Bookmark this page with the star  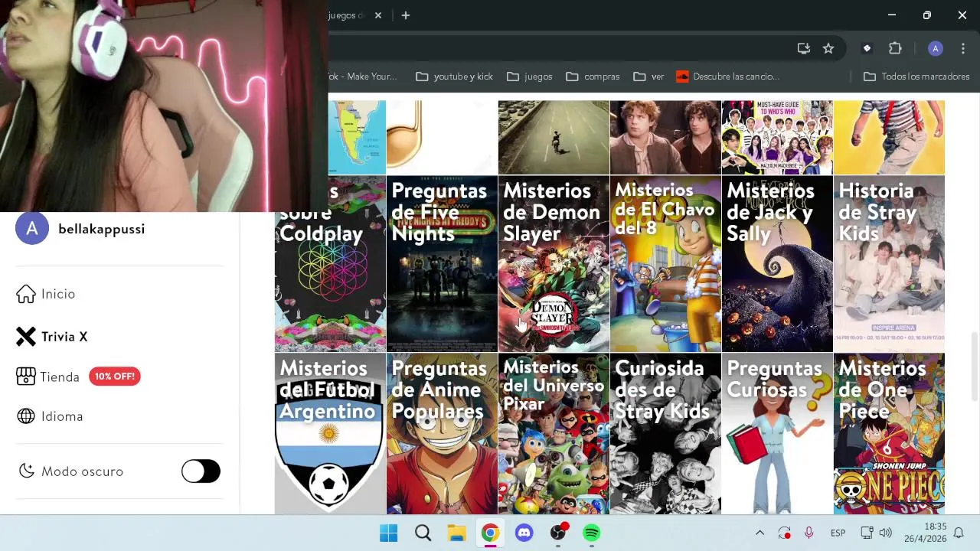tap(828, 48)
